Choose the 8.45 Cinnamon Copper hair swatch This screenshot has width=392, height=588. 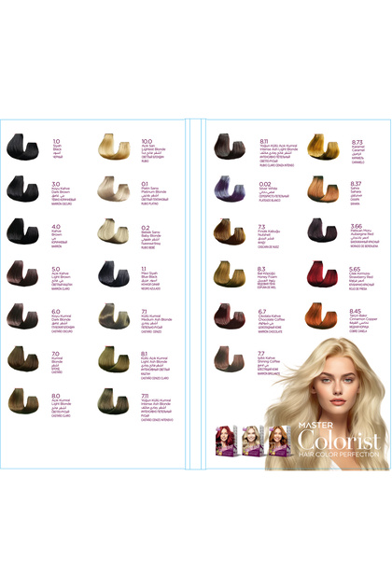(x=321, y=315)
